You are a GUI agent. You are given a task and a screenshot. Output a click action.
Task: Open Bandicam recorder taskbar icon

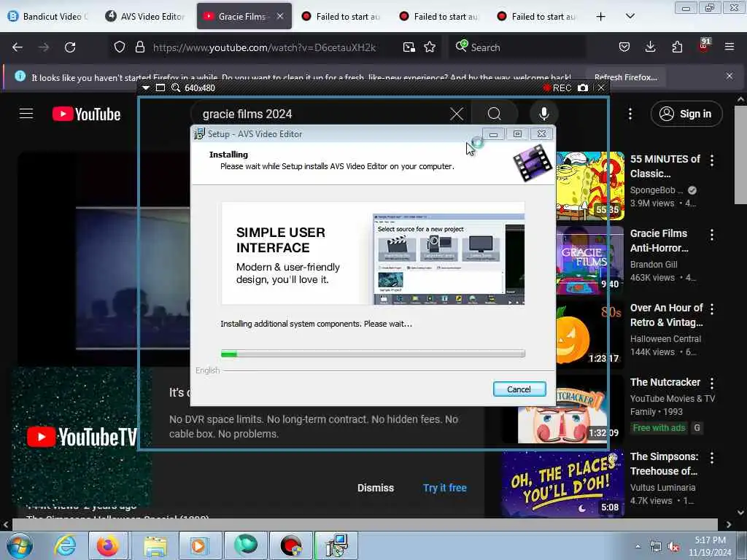[290, 545]
